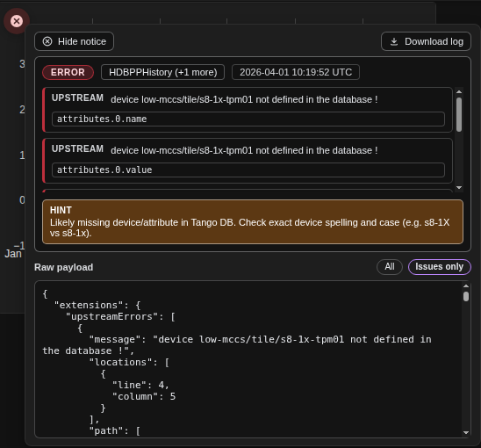The width and height of the screenshot is (481, 448).
Task: Click the Hide notice button
Action: (75, 41)
